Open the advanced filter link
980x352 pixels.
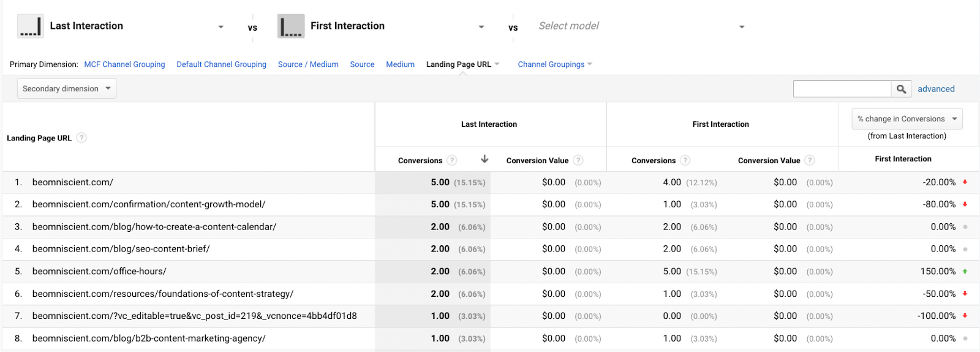(x=936, y=89)
